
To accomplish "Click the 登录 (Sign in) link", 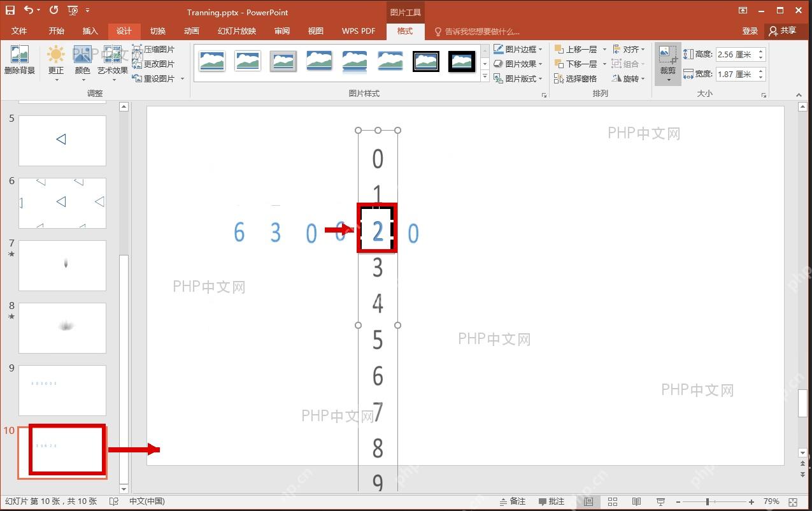I will [750, 31].
